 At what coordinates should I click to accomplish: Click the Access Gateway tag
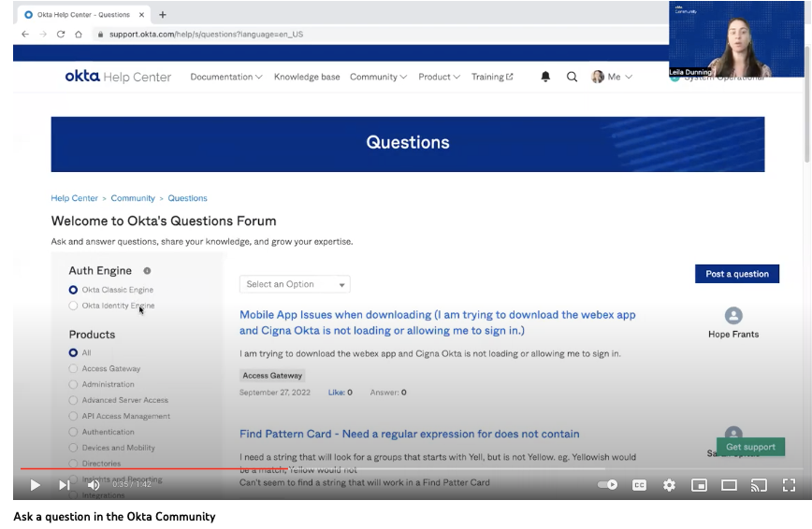pyautogui.click(x=272, y=376)
